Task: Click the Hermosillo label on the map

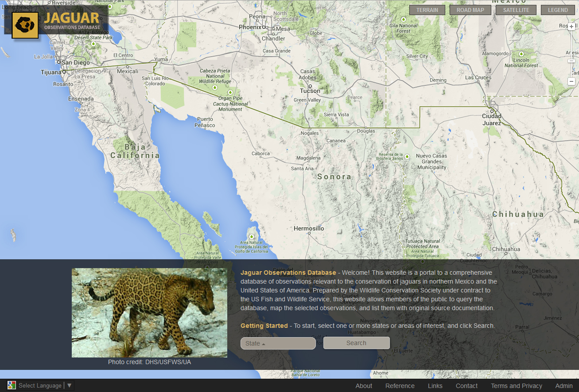Action: (309, 229)
